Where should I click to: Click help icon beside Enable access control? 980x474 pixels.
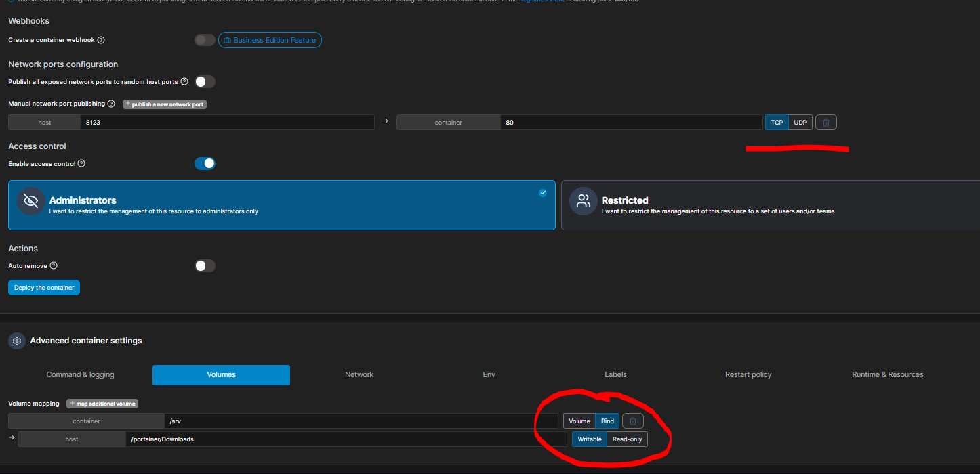click(81, 164)
